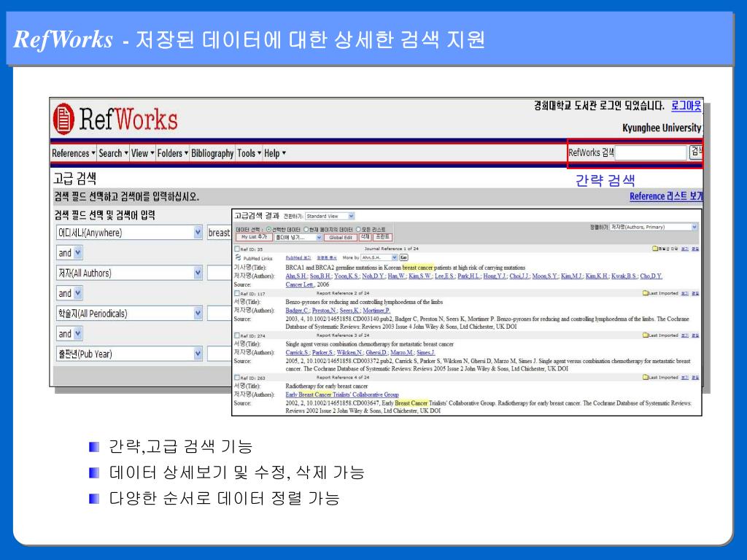Click author link Cho,D.Y.
Screen dimensions: 747x560
pos(651,276)
